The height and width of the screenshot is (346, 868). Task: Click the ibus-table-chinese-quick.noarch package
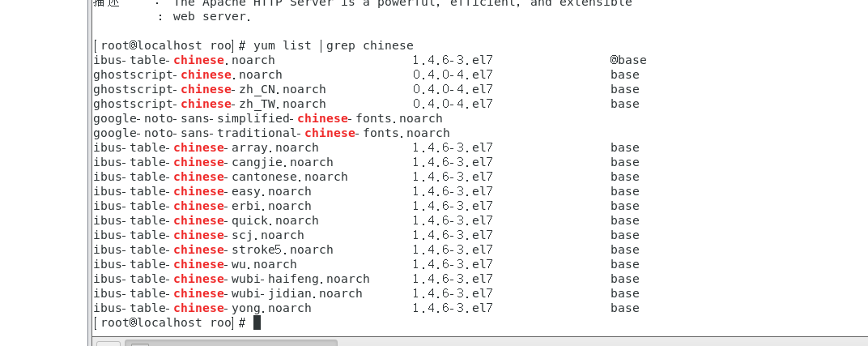206,220
